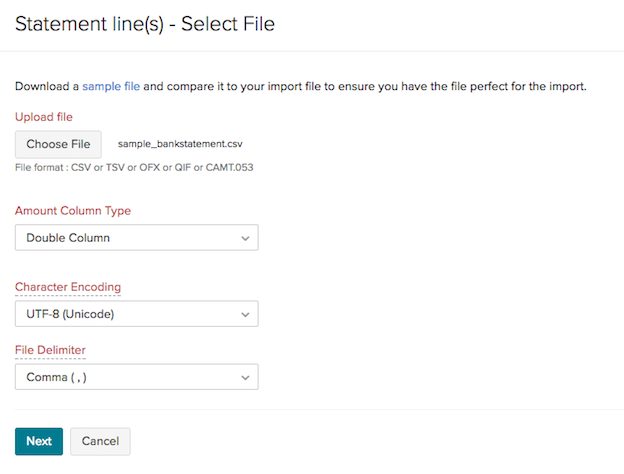This screenshot has width=624, height=474.
Task: Click the chevron beside Comma ( , )
Action: 246,377
